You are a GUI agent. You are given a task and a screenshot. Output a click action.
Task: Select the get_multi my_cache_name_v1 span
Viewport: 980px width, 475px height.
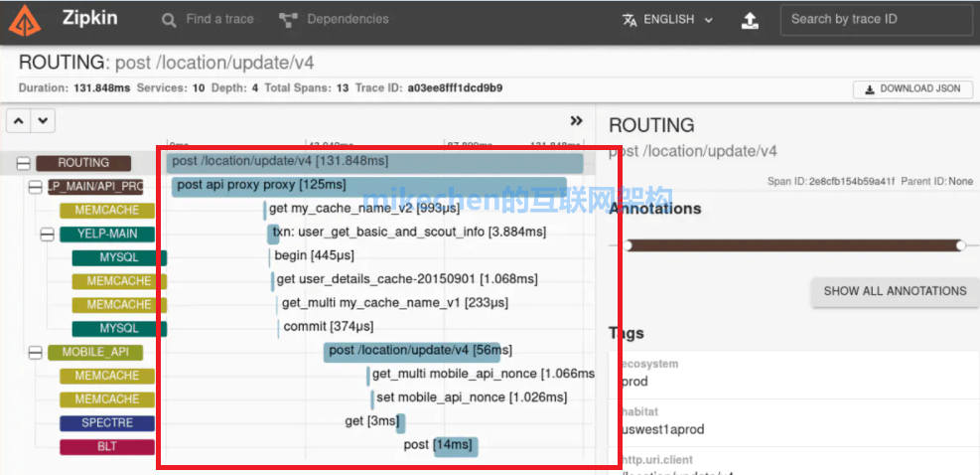(394, 303)
